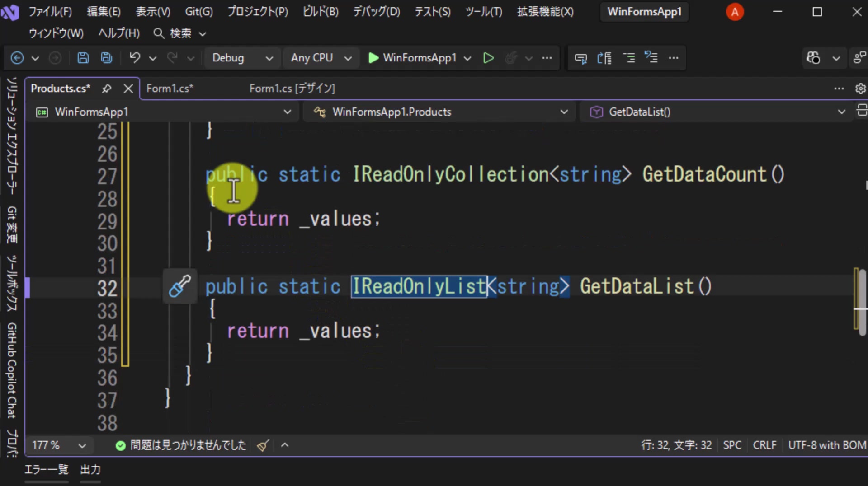Expand the WinFormsApp1.Products type dropdown
Viewport: 868px width, 486px height.
click(x=440, y=112)
